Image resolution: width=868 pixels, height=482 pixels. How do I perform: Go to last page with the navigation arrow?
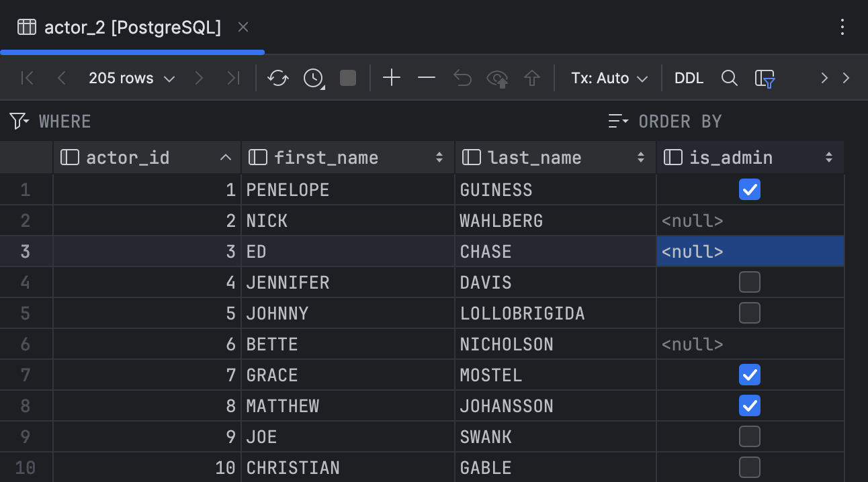[233, 78]
